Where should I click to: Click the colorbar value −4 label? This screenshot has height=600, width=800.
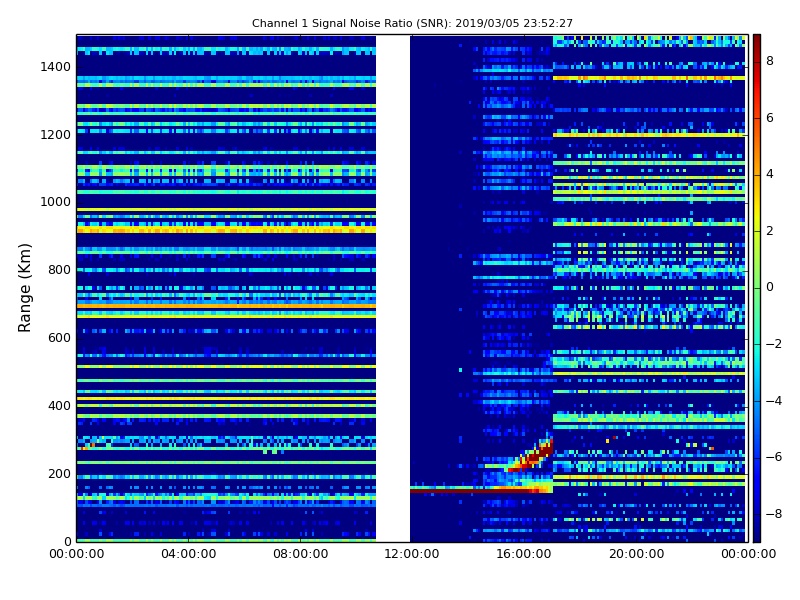774,401
